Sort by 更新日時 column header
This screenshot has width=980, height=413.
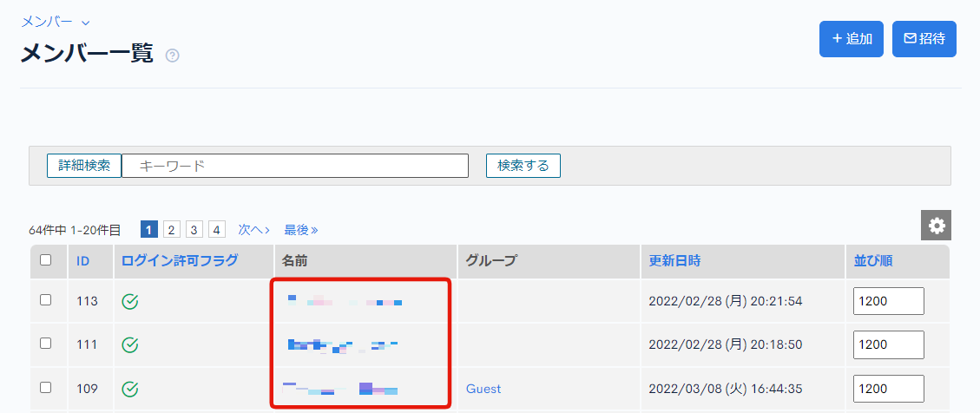(x=674, y=260)
